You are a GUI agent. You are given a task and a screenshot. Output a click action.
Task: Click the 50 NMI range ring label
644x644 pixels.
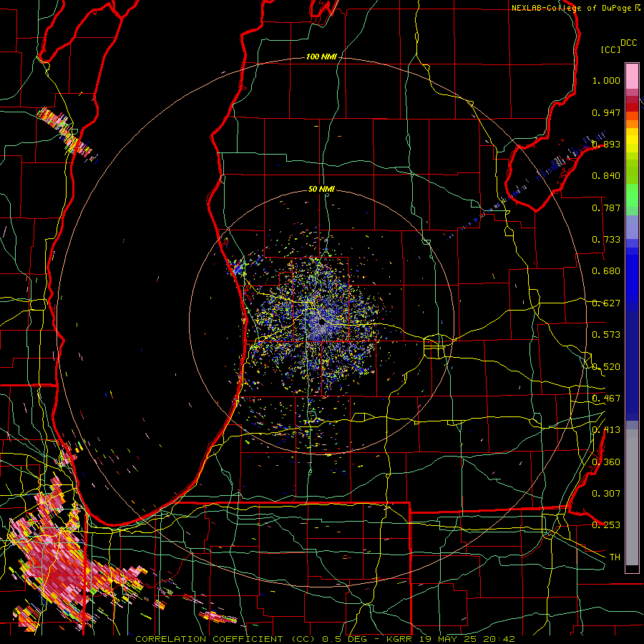pos(321,189)
